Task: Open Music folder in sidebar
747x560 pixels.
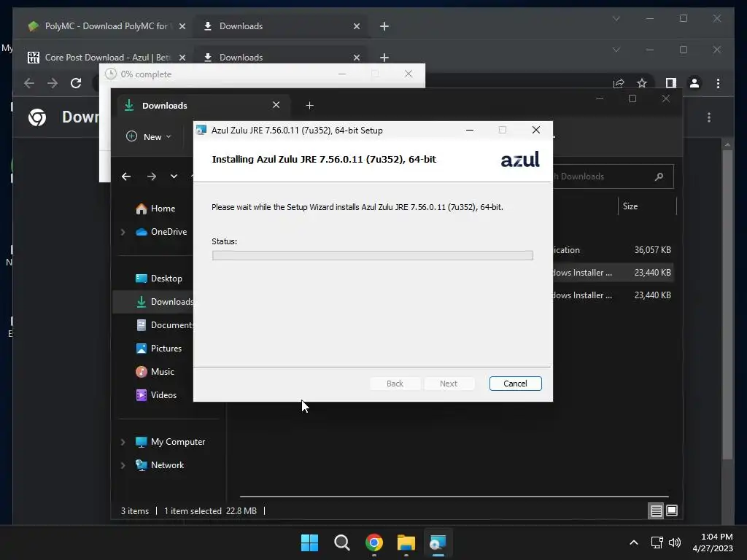Action: 155,372
